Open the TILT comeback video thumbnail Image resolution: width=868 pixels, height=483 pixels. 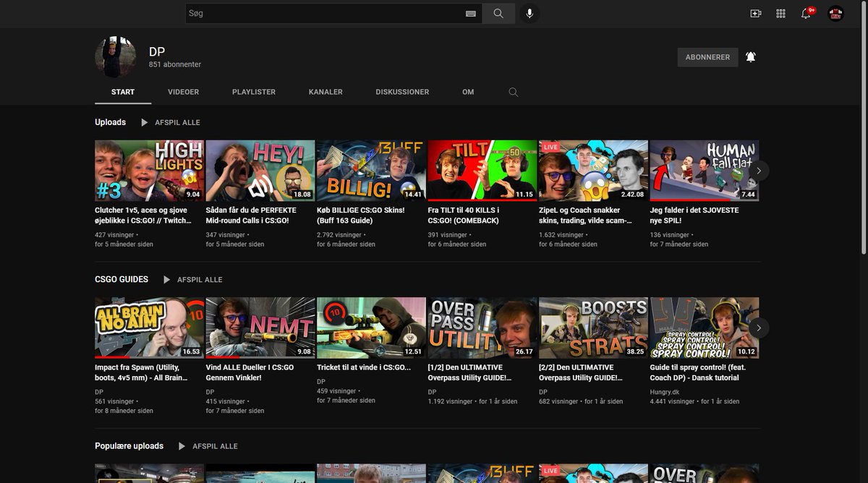point(482,171)
